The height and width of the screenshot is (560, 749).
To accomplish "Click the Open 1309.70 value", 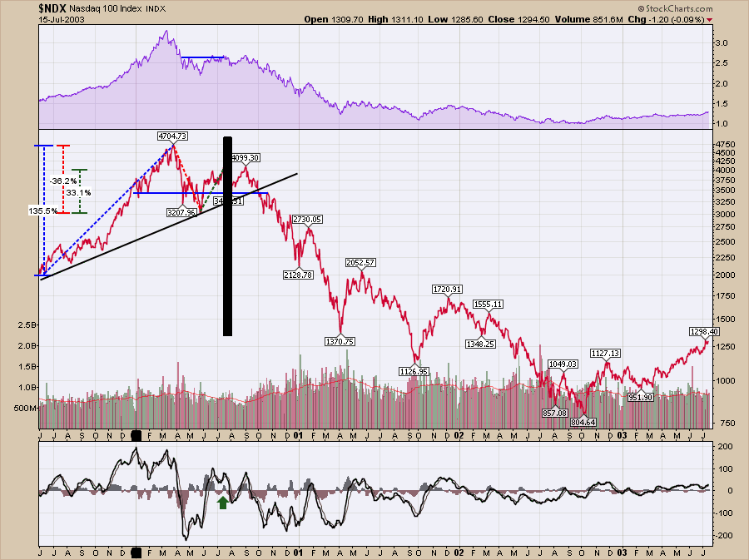I will tap(334, 20).
